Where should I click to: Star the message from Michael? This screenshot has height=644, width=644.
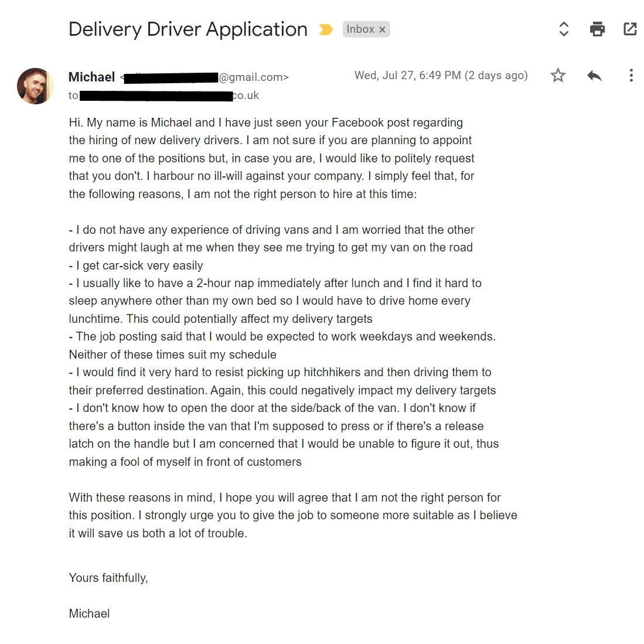558,76
